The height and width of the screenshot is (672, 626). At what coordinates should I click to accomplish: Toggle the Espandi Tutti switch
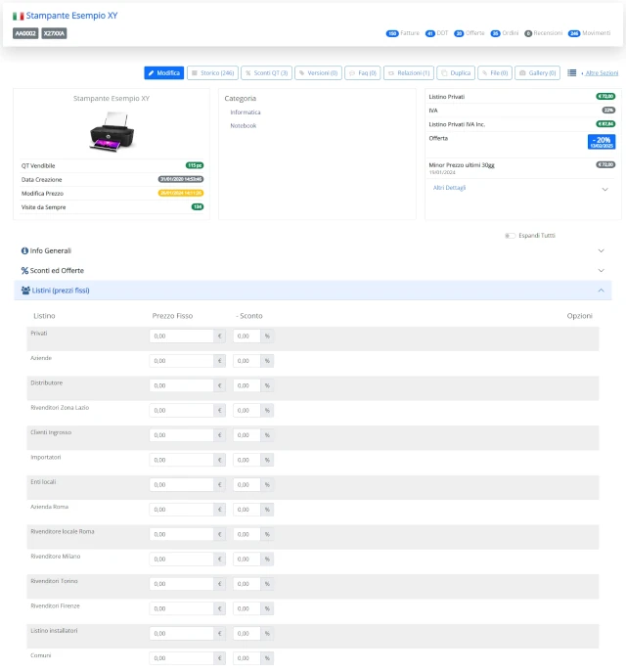click(x=510, y=236)
